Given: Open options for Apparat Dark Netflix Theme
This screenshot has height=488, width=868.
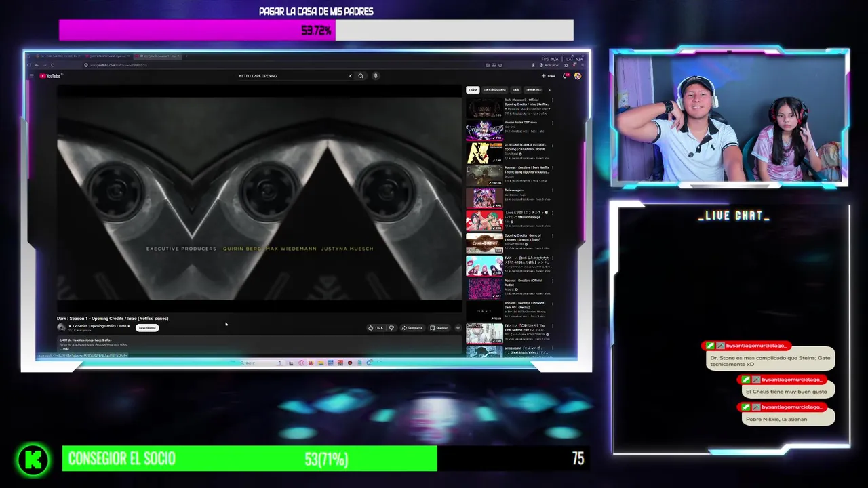Looking at the screenshot, I should click(553, 167).
